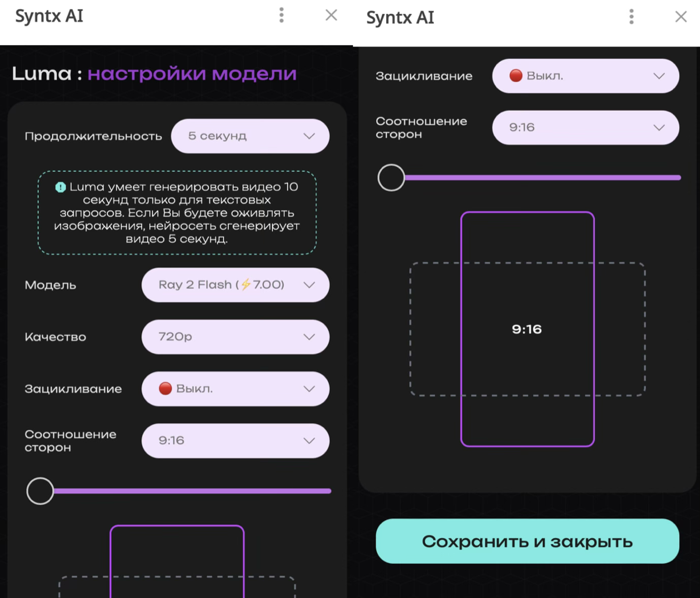
Task: Toggle the Зацикливание option in the right panel
Action: (585, 76)
